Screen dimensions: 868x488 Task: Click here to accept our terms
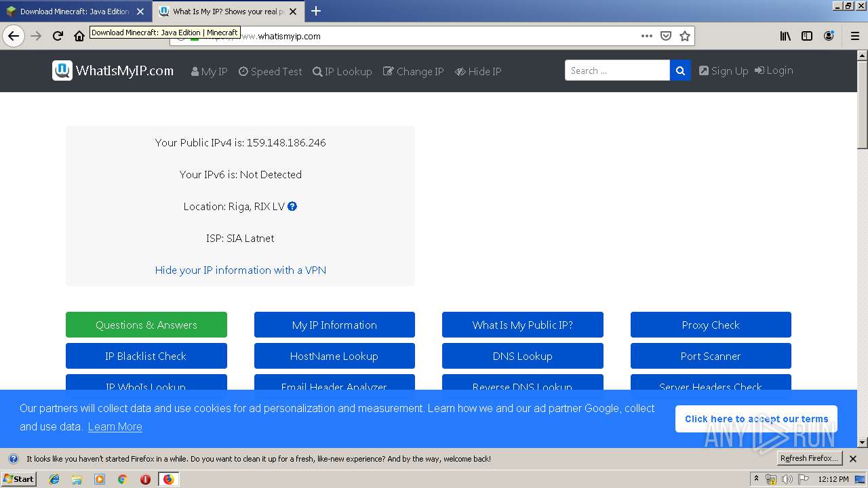point(756,419)
